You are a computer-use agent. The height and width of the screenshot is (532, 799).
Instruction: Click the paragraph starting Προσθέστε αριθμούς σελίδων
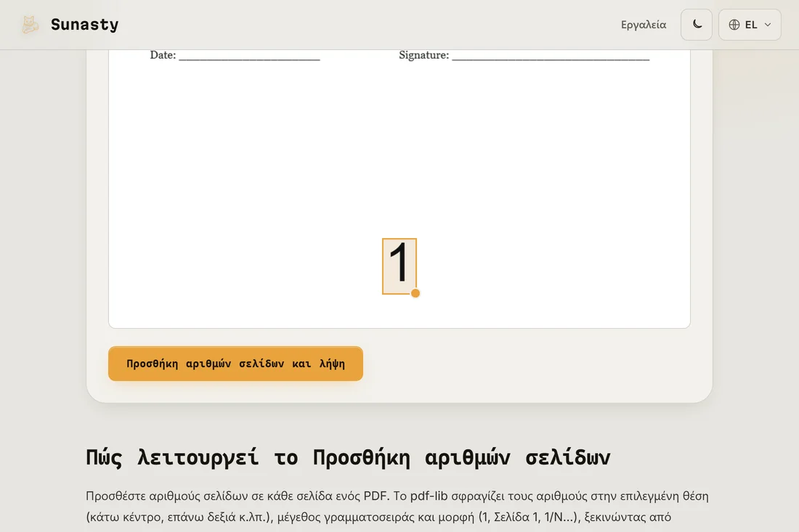point(397,507)
